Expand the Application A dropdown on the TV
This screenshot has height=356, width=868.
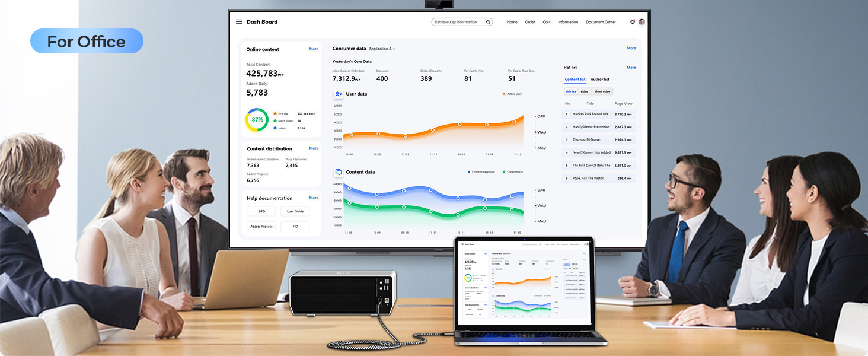click(382, 49)
